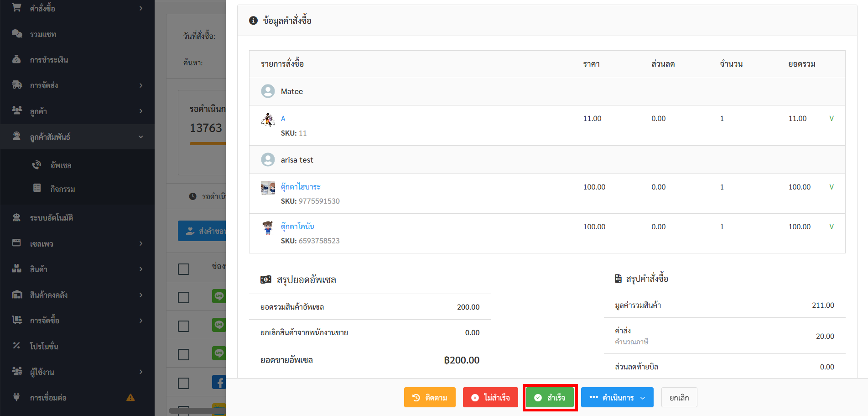Image resolution: width=868 pixels, height=416 pixels.
Task: Check the Facebook order row checkbox
Action: click(183, 383)
